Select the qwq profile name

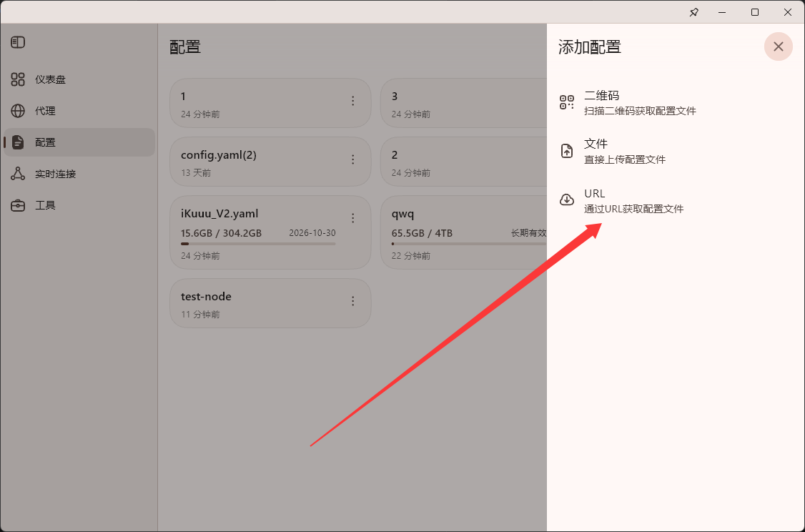(403, 214)
